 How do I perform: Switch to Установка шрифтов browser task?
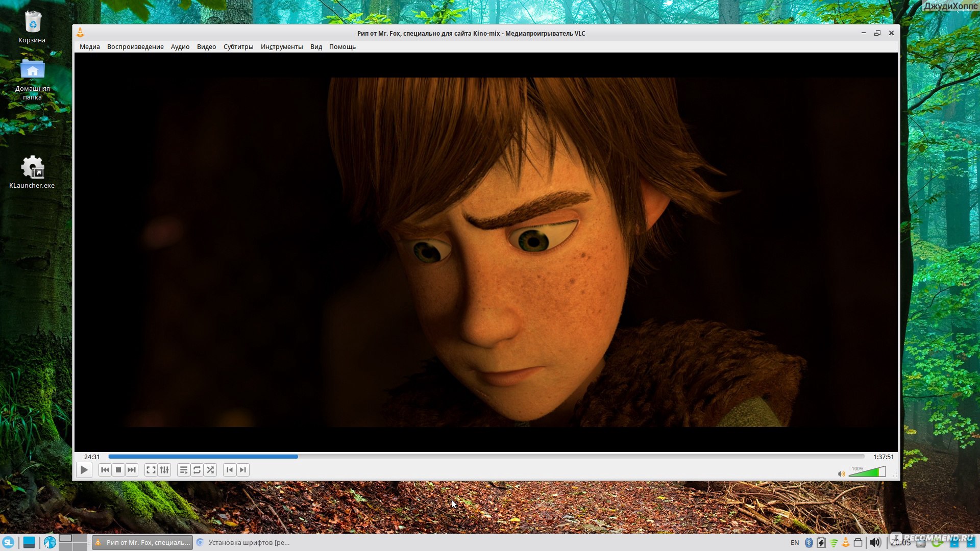244,542
